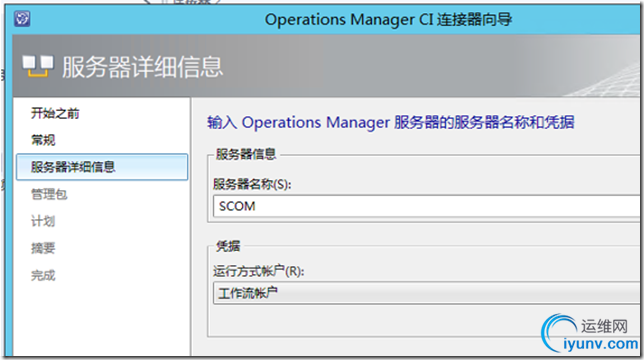The width and height of the screenshot is (644, 360).
Task: Go to the 开始之前 step
Action: [x=55, y=113]
